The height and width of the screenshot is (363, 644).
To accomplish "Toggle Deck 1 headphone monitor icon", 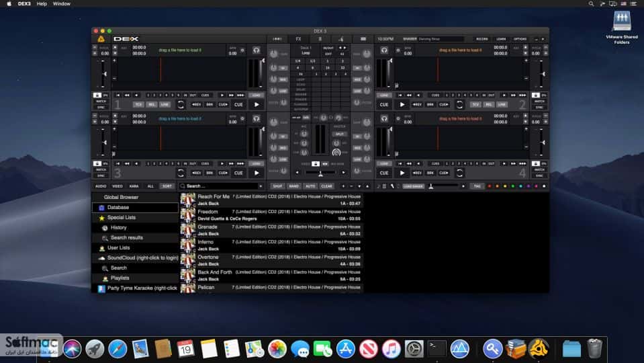I will [257, 50].
